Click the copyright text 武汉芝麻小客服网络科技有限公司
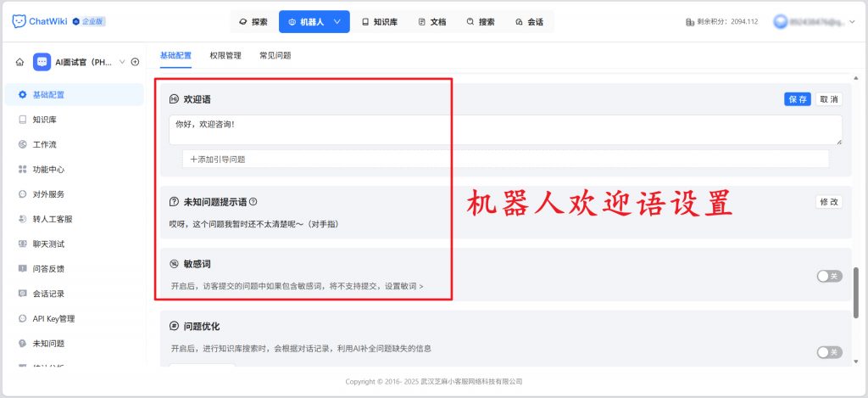The width and height of the screenshot is (868, 398). point(471,381)
